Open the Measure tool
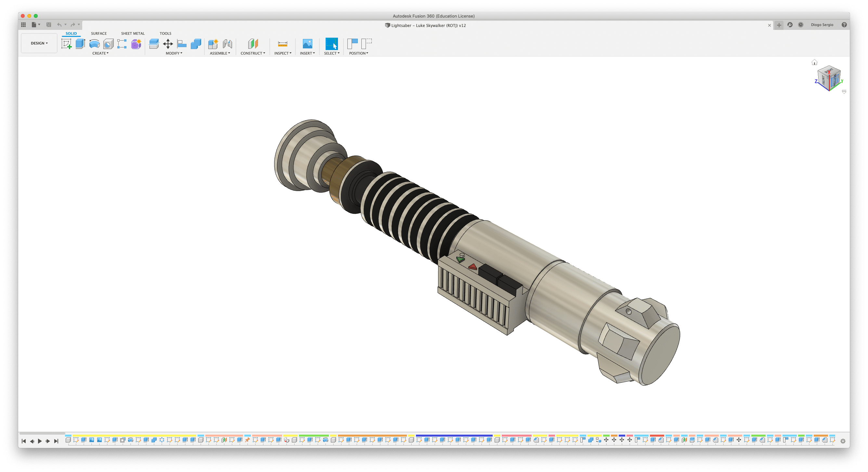 pos(282,44)
